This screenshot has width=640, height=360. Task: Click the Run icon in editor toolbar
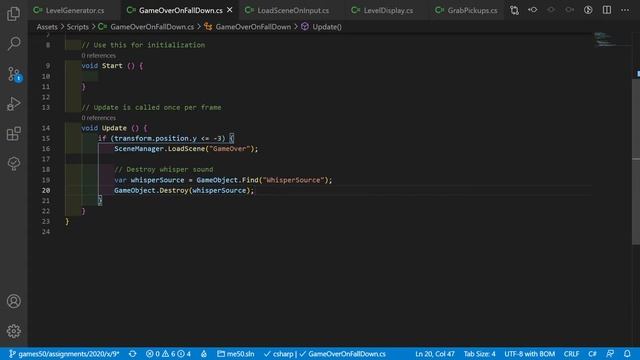[588, 10]
